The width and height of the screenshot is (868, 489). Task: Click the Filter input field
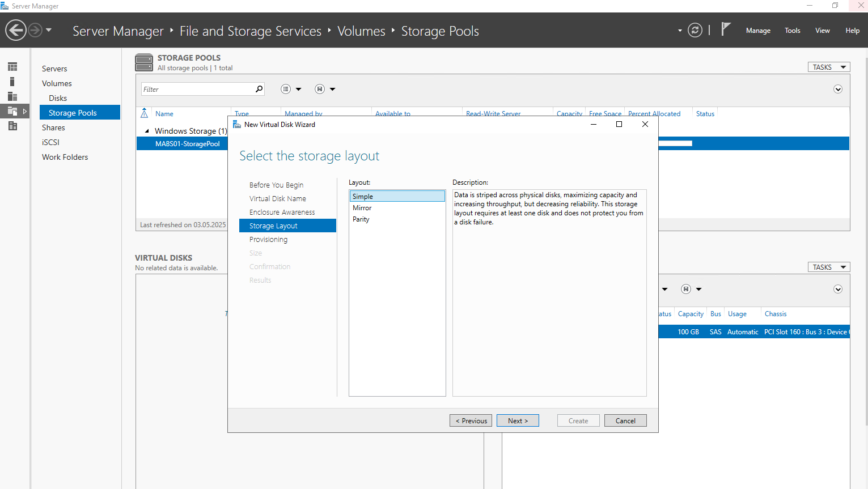[198, 89]
